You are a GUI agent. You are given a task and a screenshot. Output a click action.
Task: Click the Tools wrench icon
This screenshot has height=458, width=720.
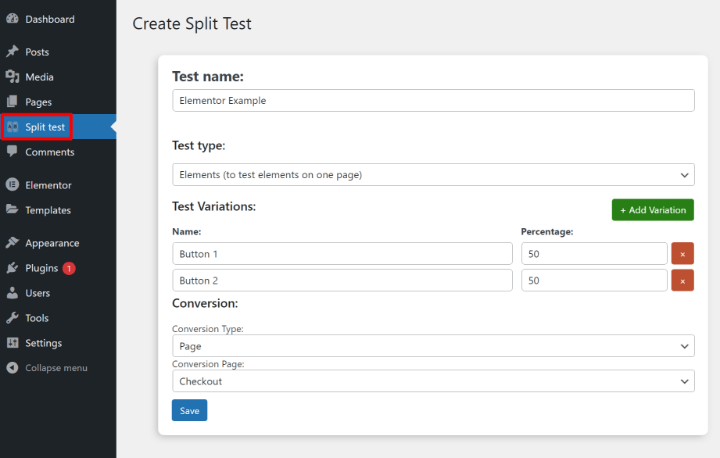(12, 318)
